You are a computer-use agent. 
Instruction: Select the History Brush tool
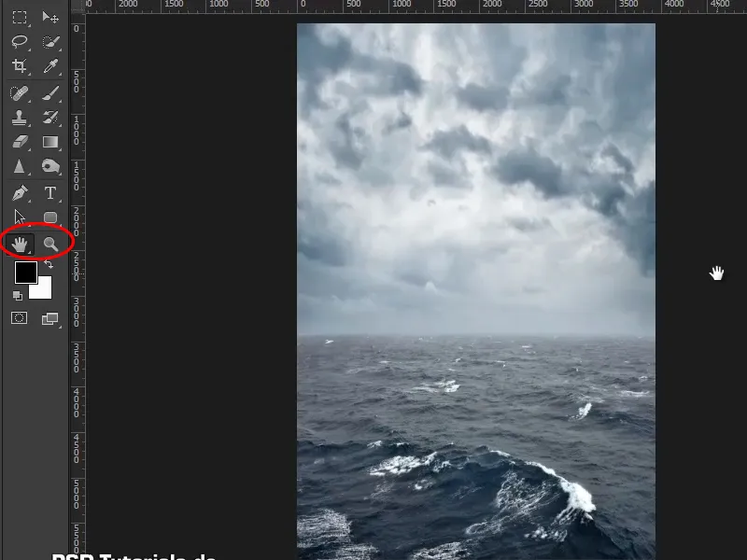tap(50, 118)
